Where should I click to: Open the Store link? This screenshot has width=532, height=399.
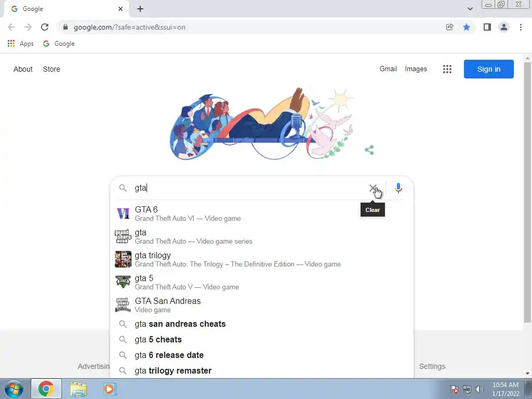(51, 69)
